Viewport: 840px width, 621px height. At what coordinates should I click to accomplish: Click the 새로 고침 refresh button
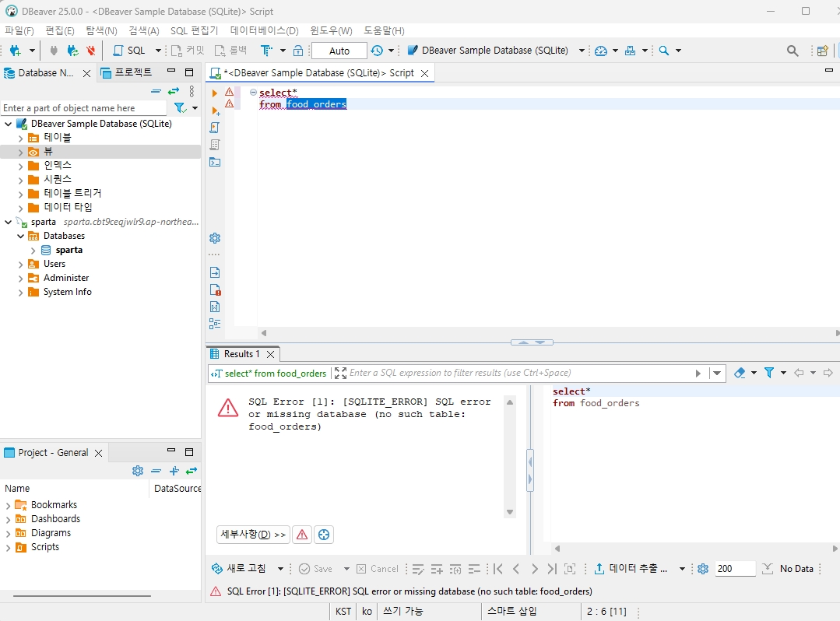tap(240, 569)
